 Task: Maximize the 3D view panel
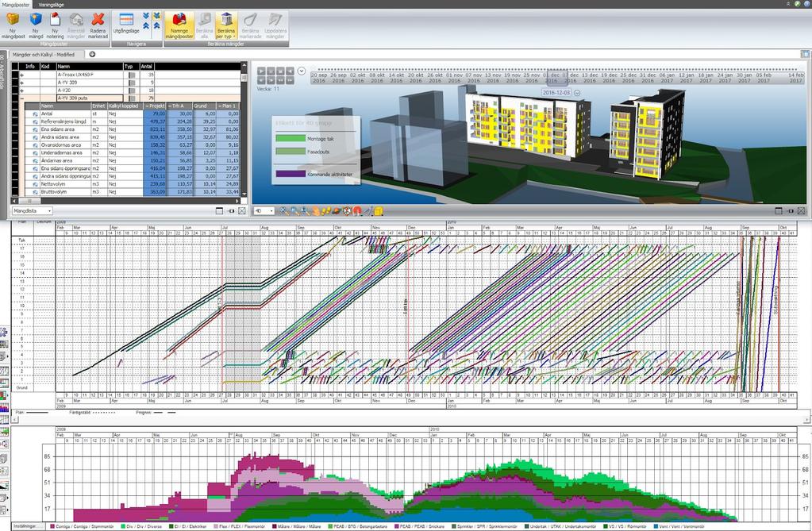779,211
